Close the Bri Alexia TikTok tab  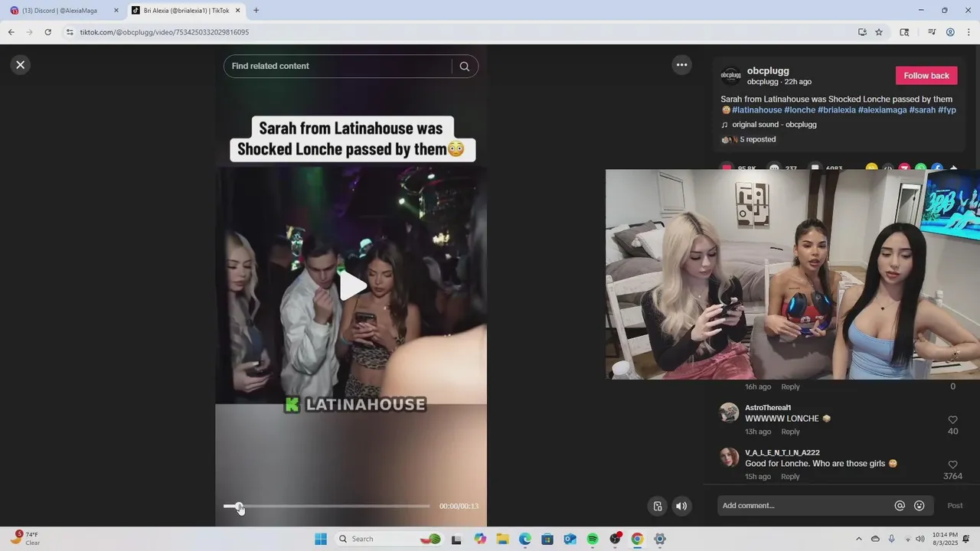237,11
